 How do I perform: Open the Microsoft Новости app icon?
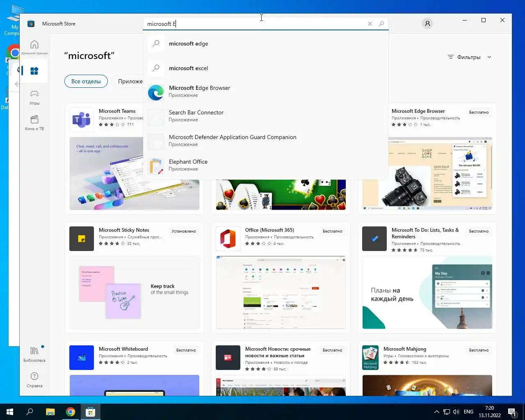(x=228, y=358)
